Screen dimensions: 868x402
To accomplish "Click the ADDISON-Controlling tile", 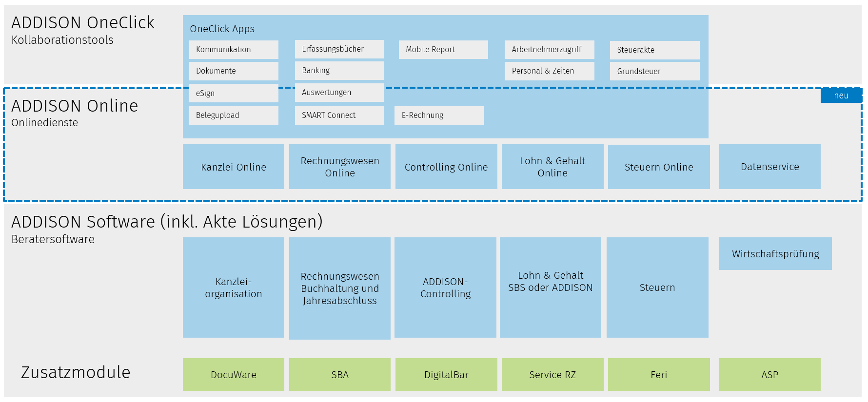I will [445, 287].
